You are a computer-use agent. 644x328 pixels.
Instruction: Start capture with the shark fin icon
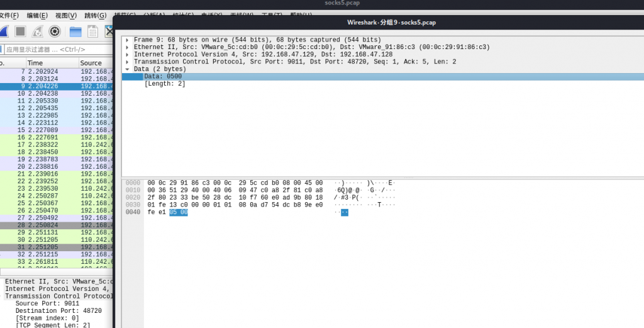[4, 31]
